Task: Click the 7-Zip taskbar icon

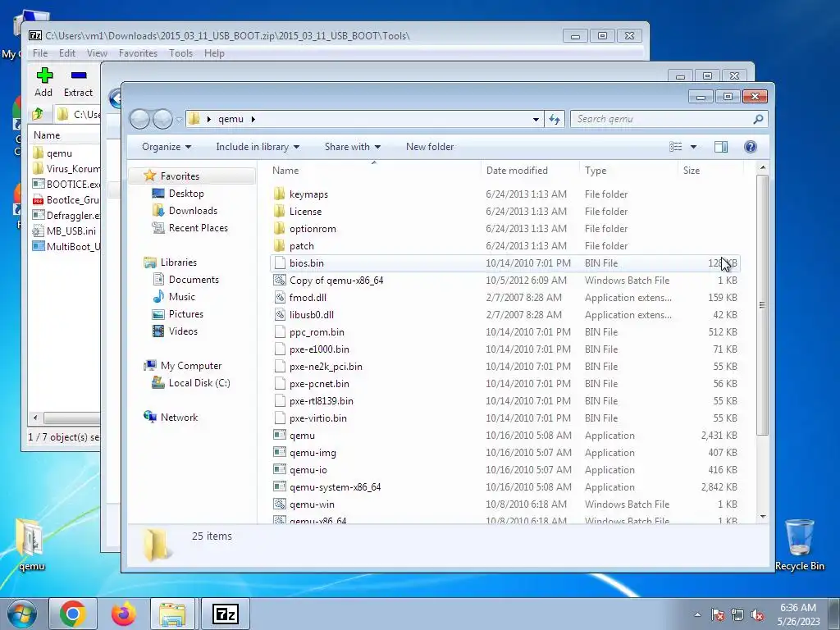Action: click(225, 614)
